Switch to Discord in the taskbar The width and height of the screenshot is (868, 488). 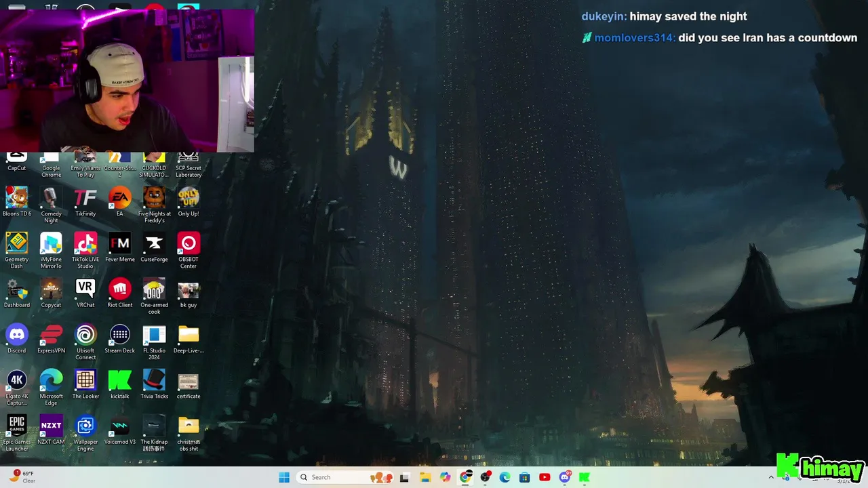565,477
